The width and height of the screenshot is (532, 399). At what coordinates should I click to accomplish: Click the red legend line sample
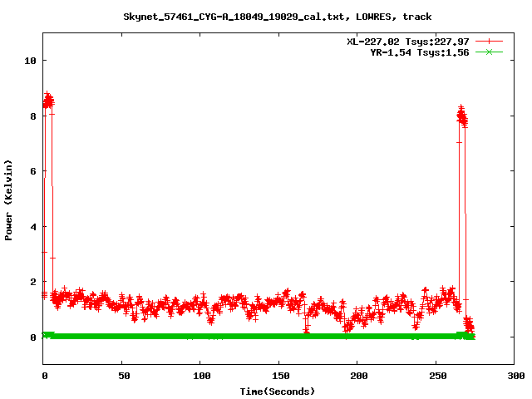coord(489,42)
